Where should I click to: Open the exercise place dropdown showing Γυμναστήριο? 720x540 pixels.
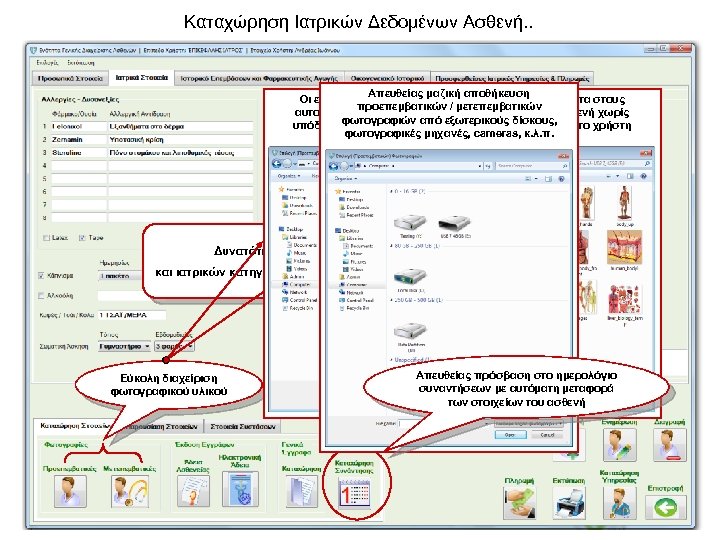coord(124,346)
